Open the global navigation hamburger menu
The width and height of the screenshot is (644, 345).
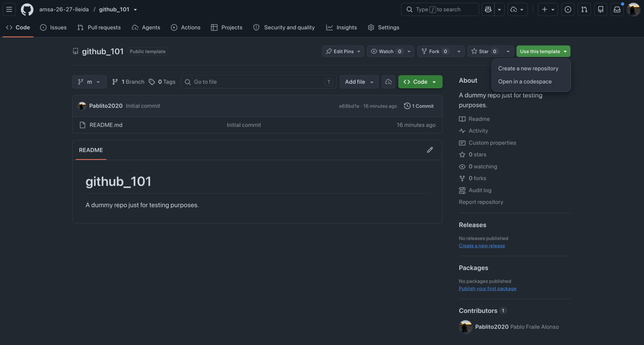pyautogui.click(x=9, y=9)
